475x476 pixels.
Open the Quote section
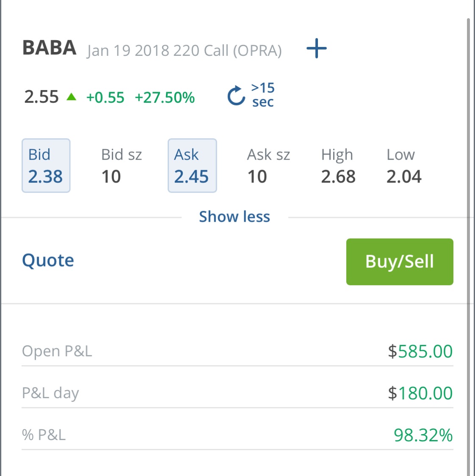click(48, 261)
